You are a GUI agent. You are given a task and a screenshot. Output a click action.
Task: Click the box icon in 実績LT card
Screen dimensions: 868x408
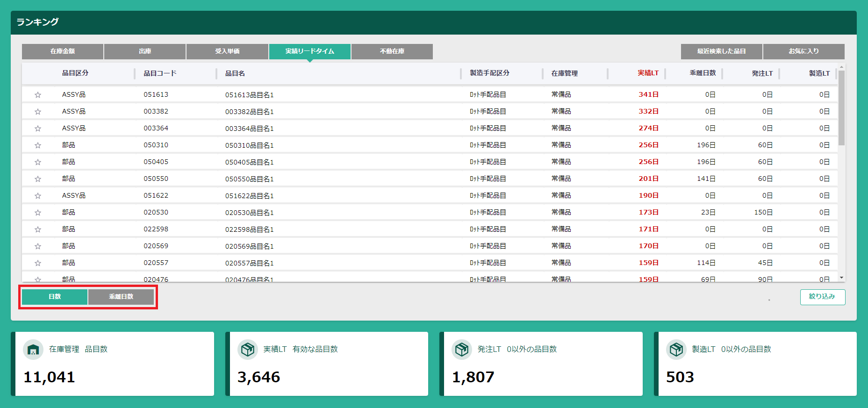(x=247, y=350)
